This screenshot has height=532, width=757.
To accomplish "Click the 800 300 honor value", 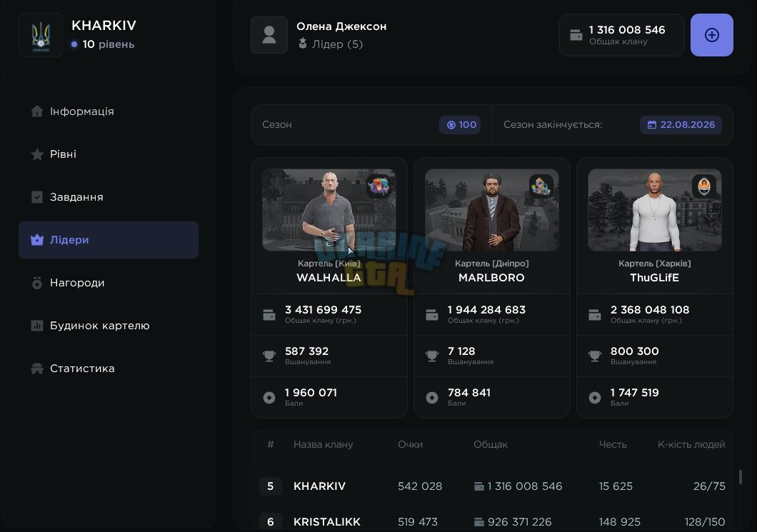I will pyautogui.click(x=634, y=351).
